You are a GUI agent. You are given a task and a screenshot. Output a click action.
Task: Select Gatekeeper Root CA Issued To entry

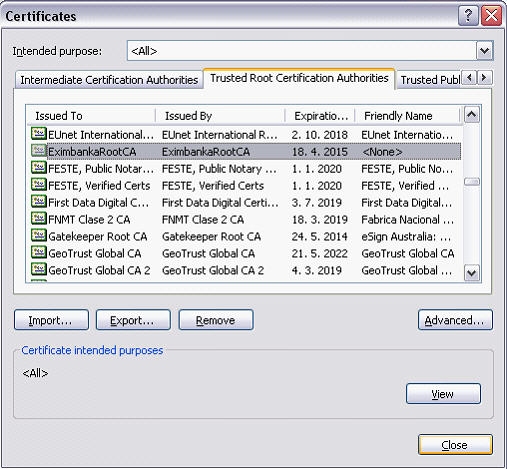point(98,237)
